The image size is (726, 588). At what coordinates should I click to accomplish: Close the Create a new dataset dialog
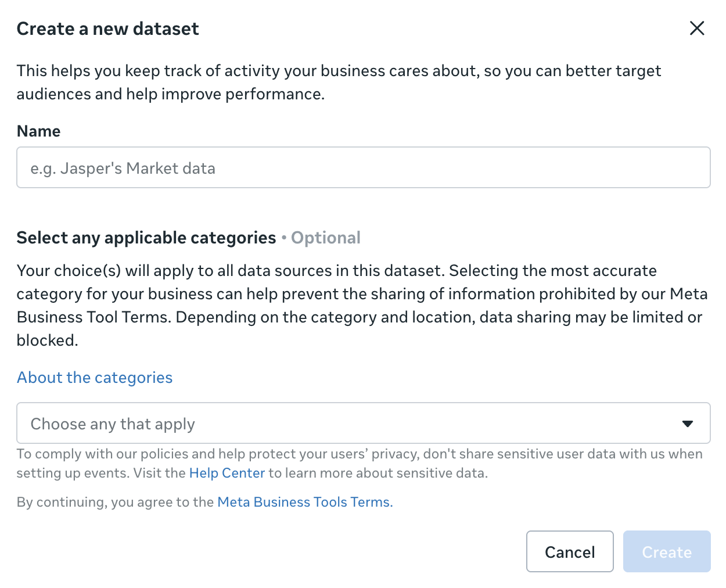[x=697, y=28]
